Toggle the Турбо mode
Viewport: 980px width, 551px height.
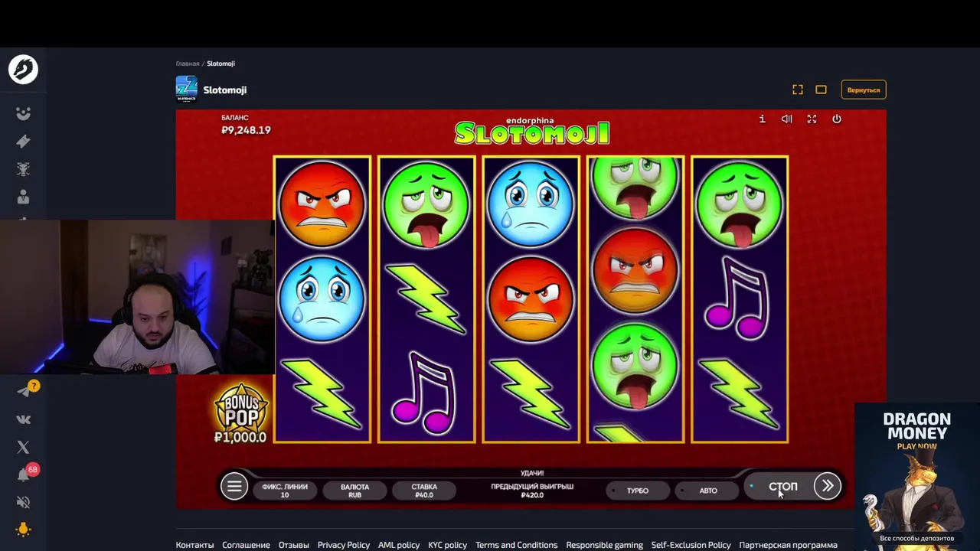638,491
